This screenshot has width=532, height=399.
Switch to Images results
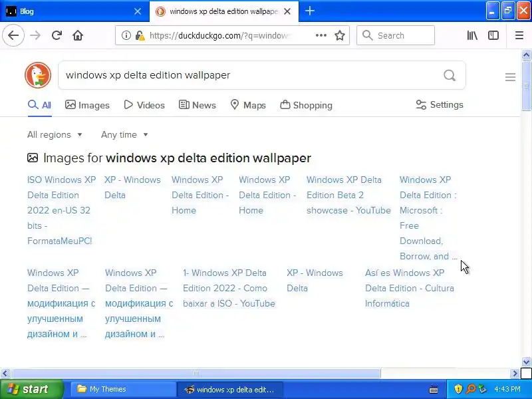(87, 105)
